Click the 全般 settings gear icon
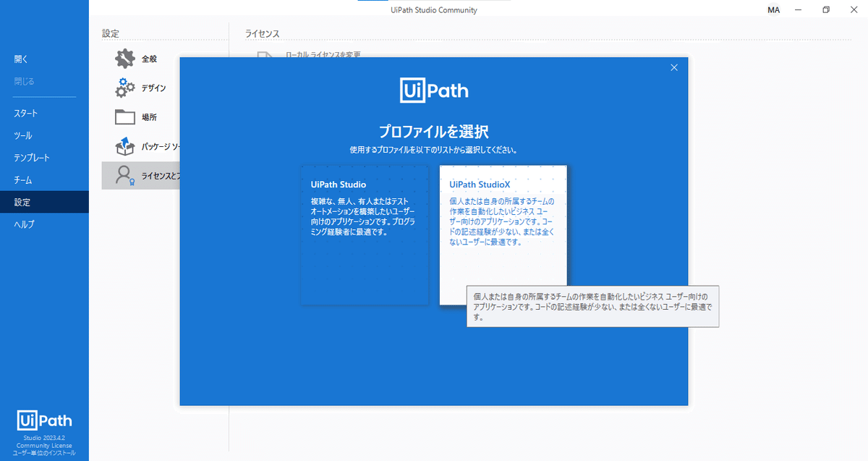Viewport: 868px width, 461px height. pos(125,59)
